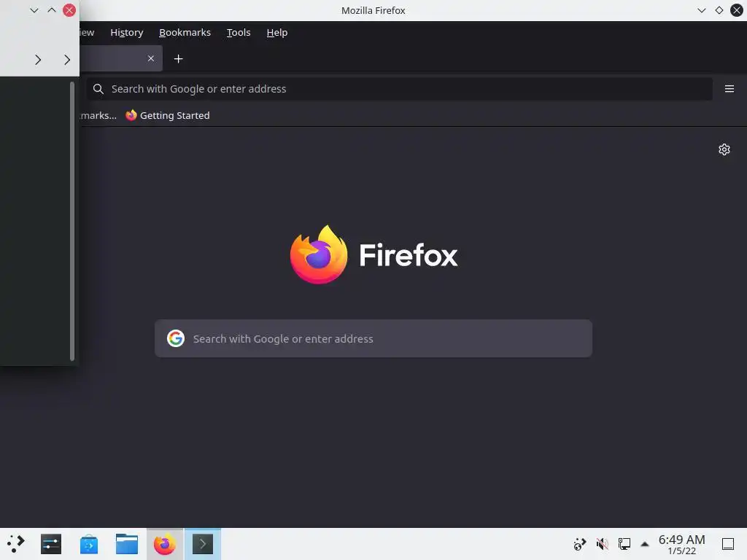Open the KDE application launcher
747x560 pixels.
click(16, 543)
